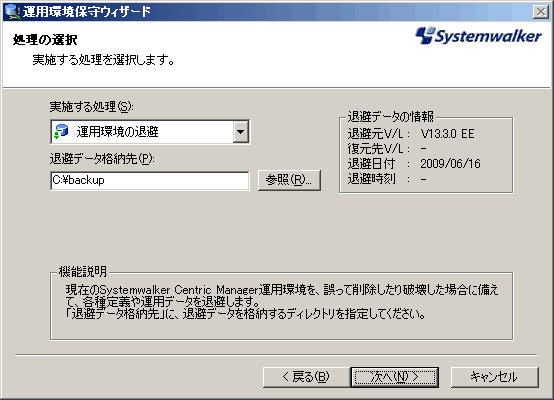Click the 退避元V/L label

point(375,134)
